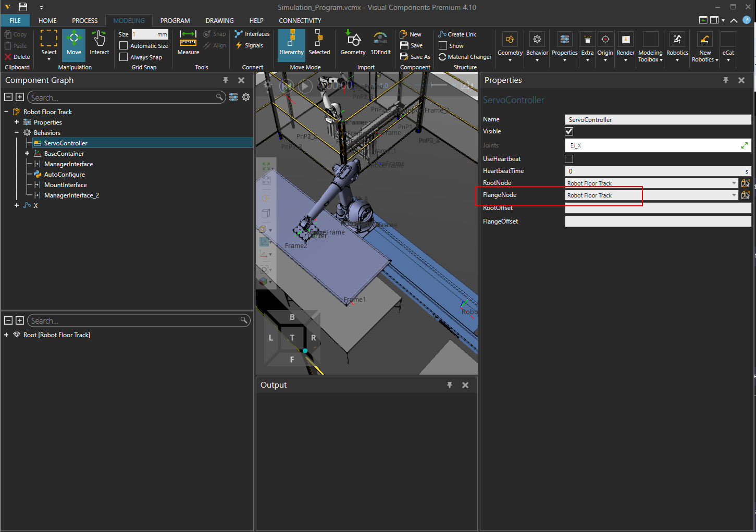Select the Move manipulation tool
The width and height of the screenshot is (756, 532).
click(73, 44)
